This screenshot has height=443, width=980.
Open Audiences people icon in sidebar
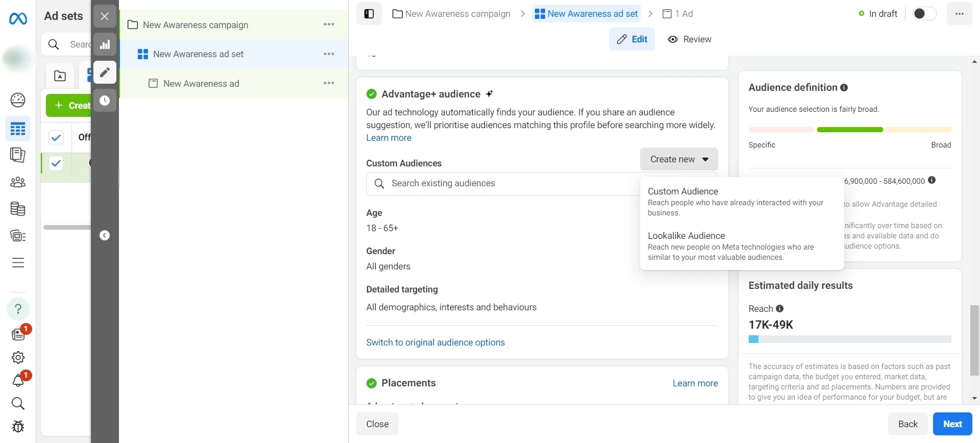click(18, 182)
